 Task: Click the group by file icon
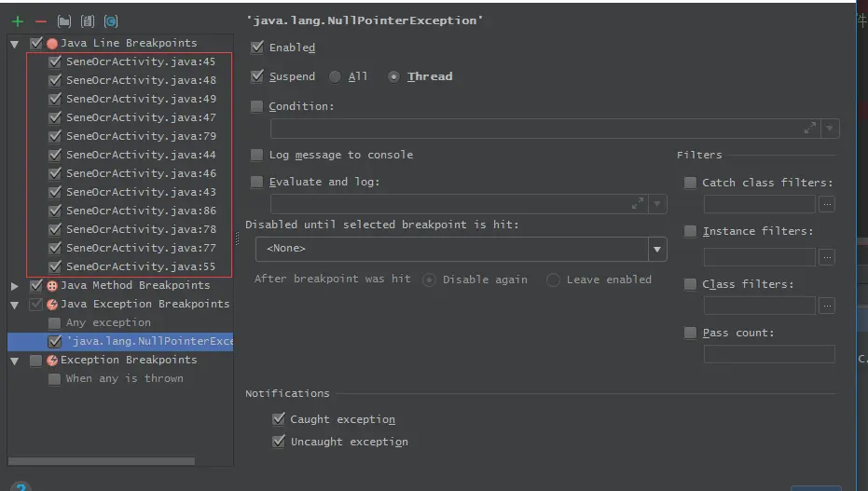click(88, 21)
